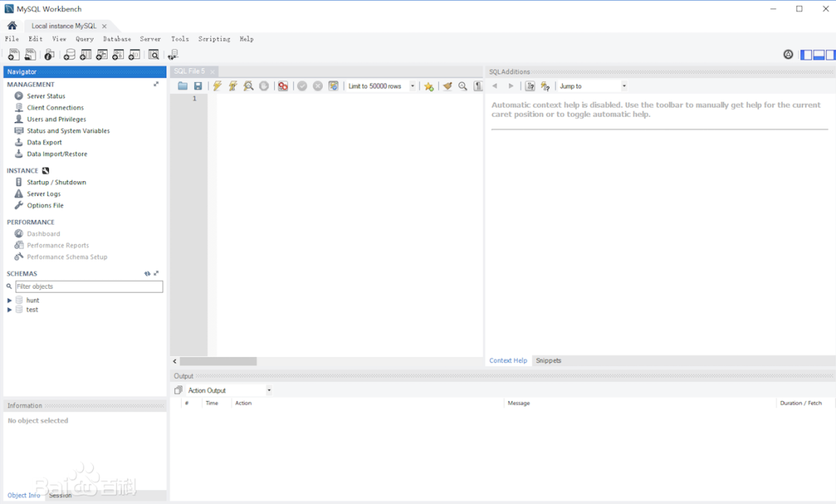
Task: Save query to snippets star icon
Action: click(429, 86)
